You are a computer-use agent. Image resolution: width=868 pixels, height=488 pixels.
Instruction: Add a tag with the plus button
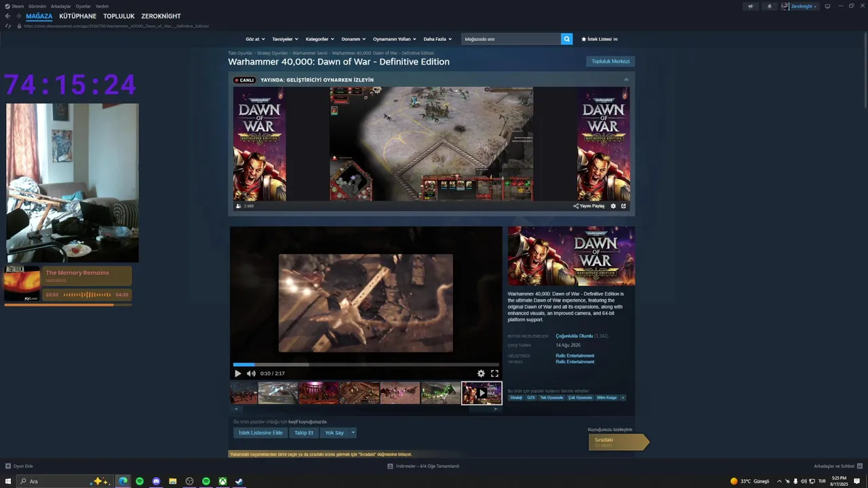point(623,398)
